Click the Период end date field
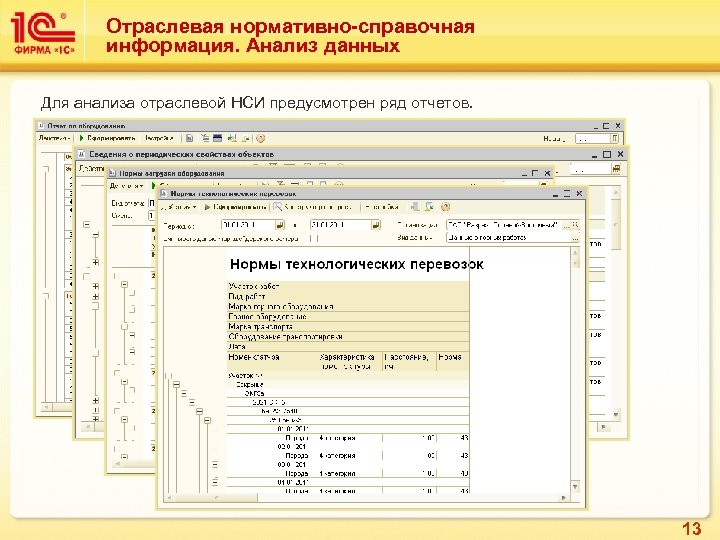Viewport: 720px width, 540px height. [340, 225]
